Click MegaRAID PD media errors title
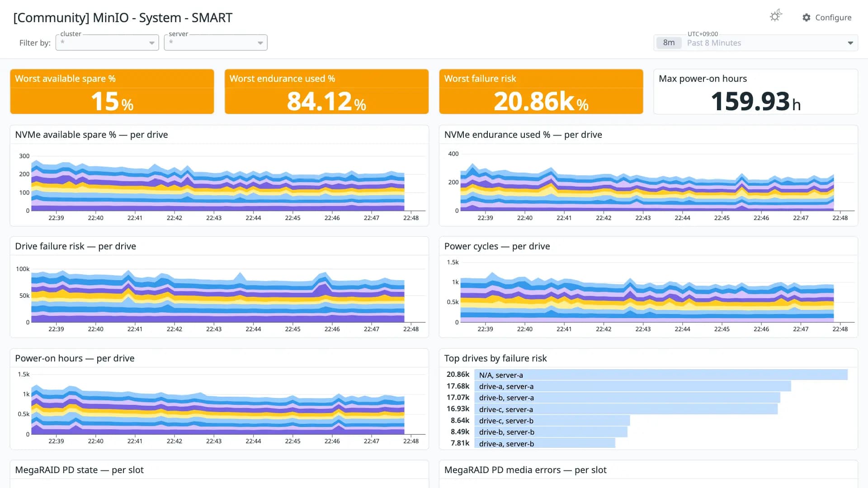868x488 pixels. coord(525,470)
